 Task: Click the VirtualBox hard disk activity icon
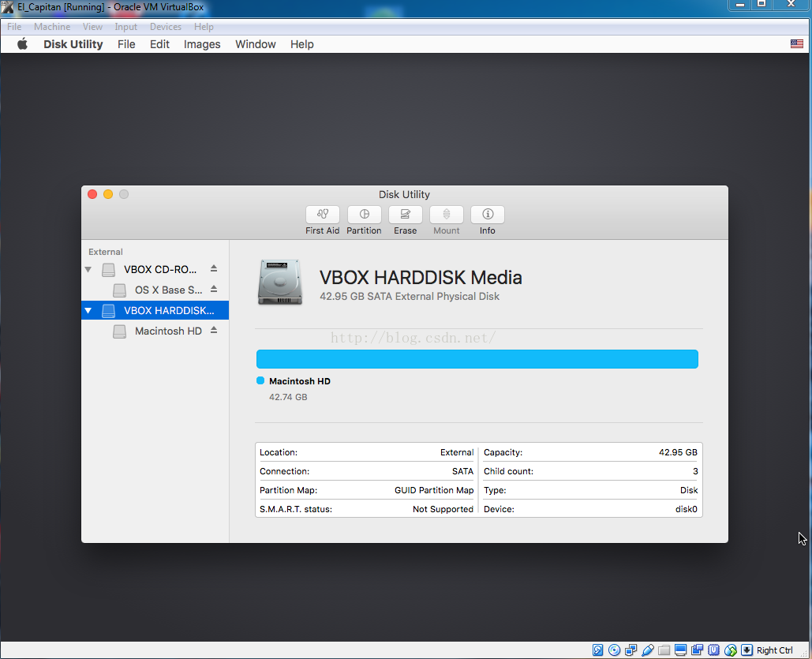coord(597,650)
